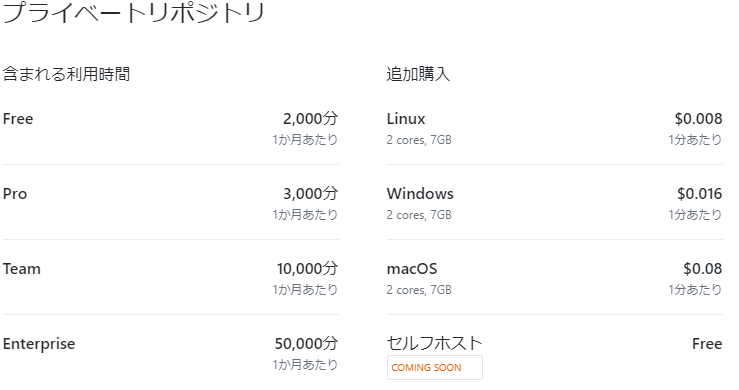Select the 含まれる利用時間 section title
Viewport: 739px width, 390px height.
pyautogui.click(x=66, y=74)
